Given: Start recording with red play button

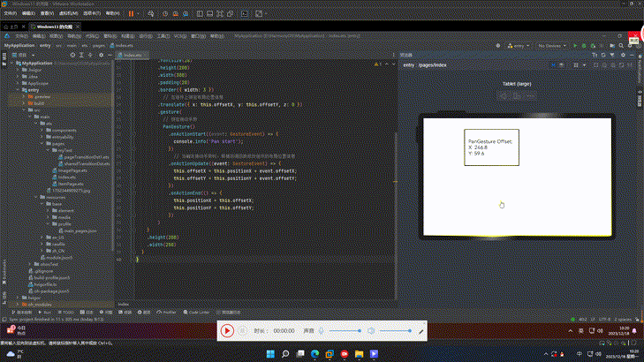Looking at the screenshot, I should click(x=227, y=331).
